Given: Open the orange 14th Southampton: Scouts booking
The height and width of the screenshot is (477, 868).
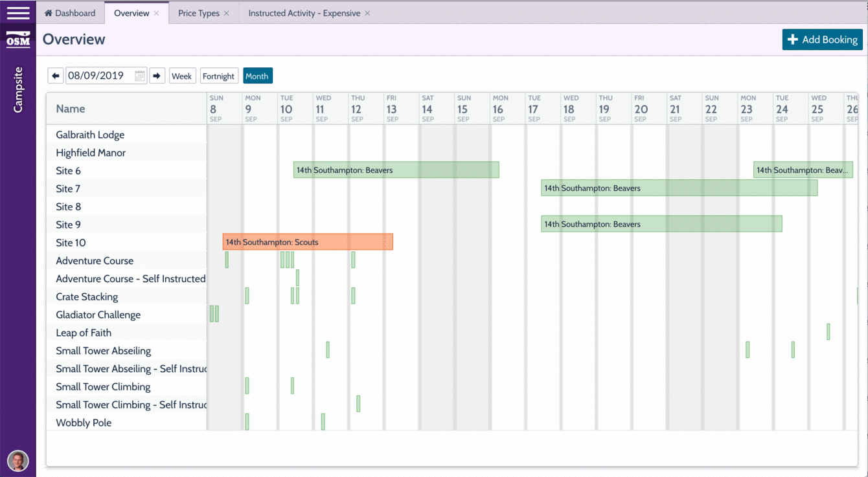Looking at the screenshot, I should (308, 242).
